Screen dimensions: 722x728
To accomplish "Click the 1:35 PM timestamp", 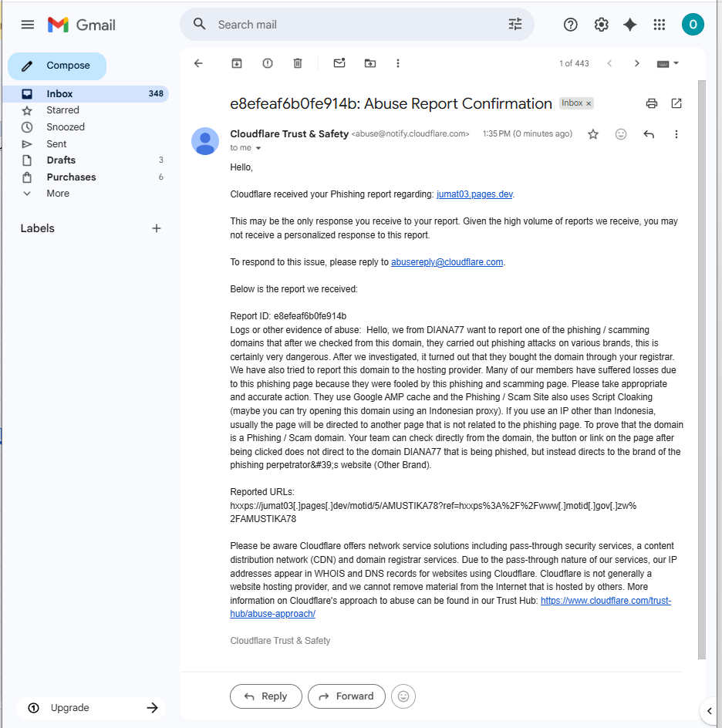I will coord(527,133).
